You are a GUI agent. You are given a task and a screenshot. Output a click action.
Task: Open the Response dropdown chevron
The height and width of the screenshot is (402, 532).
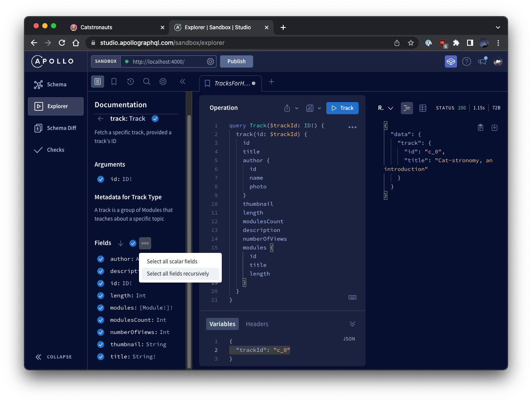point(390,108)
